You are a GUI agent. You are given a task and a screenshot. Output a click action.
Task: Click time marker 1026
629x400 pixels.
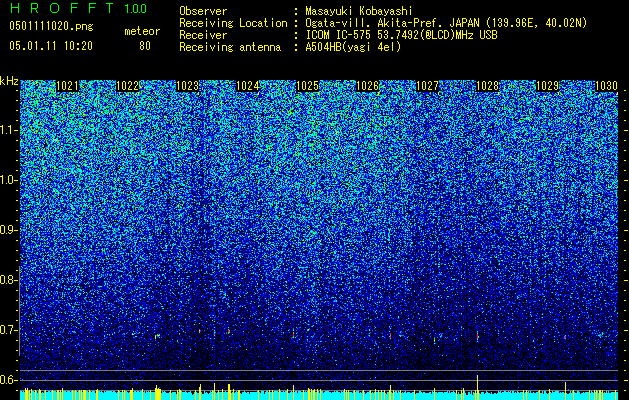[367, 86]
